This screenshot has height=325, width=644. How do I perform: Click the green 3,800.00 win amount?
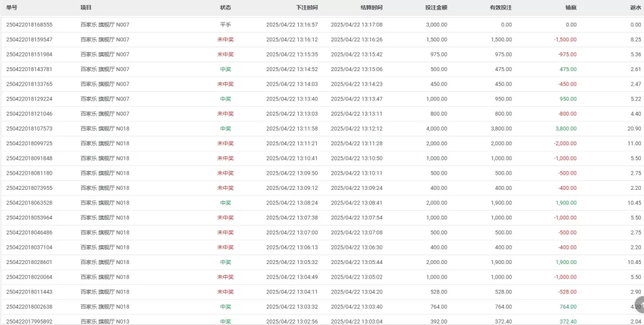click(566, 128)
